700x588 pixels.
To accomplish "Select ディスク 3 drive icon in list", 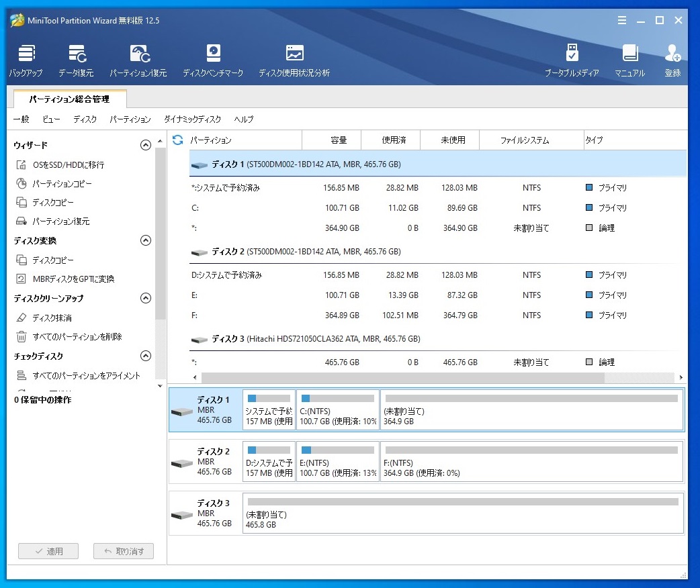I will (x=199, y=340).
